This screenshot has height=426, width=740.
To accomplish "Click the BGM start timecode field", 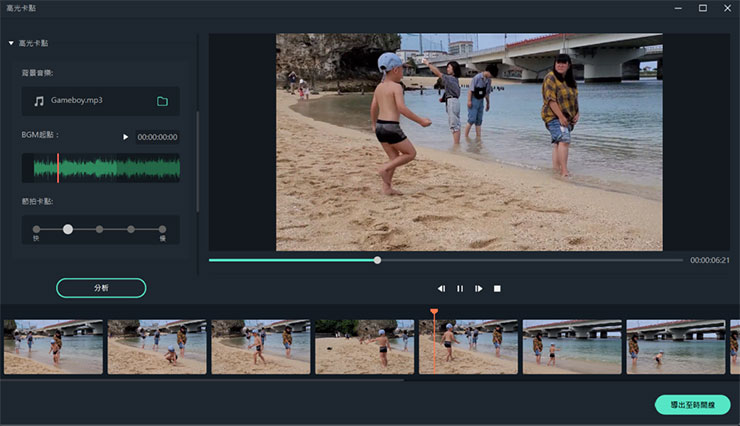I will pyautogui.click(x=157, y=137).
